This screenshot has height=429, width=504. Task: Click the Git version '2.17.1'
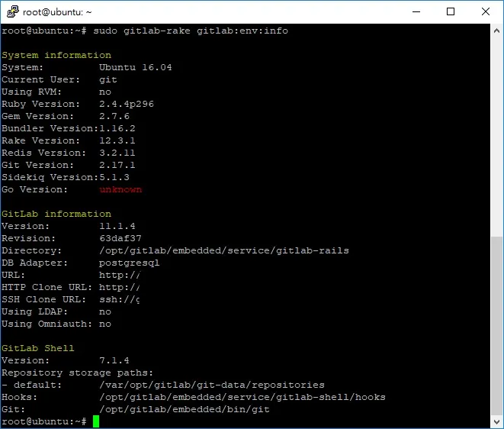click(117, 165)
